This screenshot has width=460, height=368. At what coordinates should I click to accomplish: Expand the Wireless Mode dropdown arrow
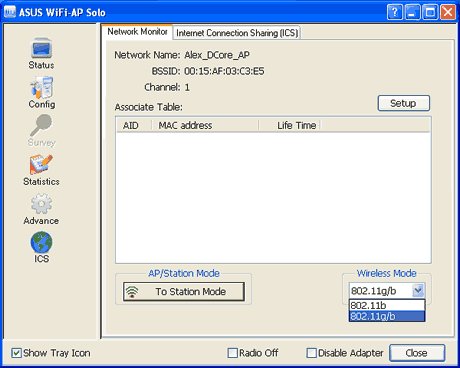(x=418, y=291)
